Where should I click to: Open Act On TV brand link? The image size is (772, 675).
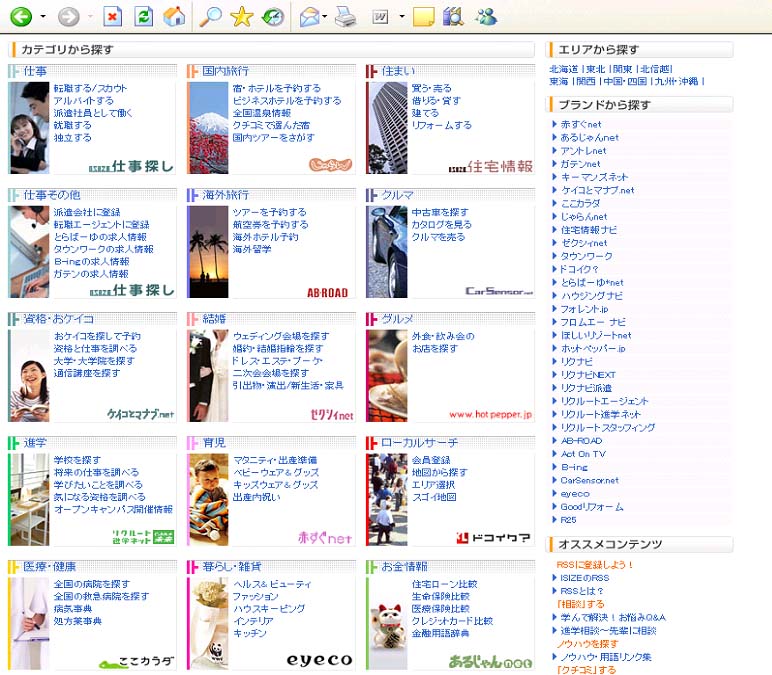(583, 454)
